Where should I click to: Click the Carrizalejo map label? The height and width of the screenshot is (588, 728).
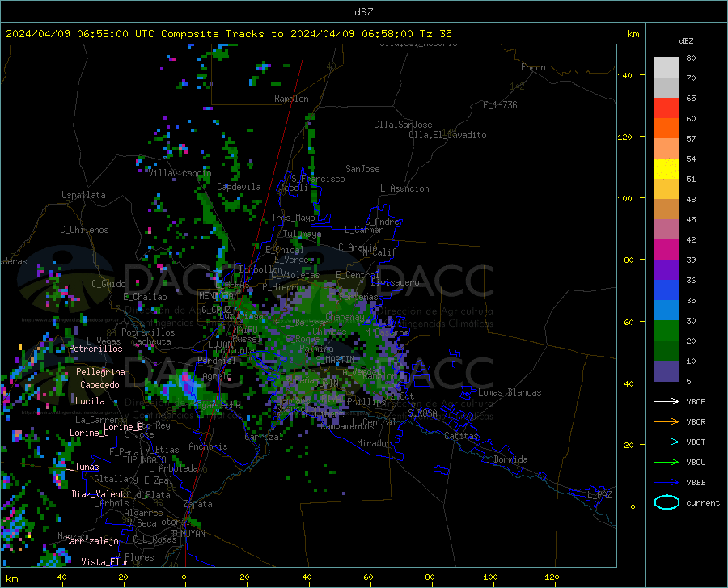coord(91,541)
